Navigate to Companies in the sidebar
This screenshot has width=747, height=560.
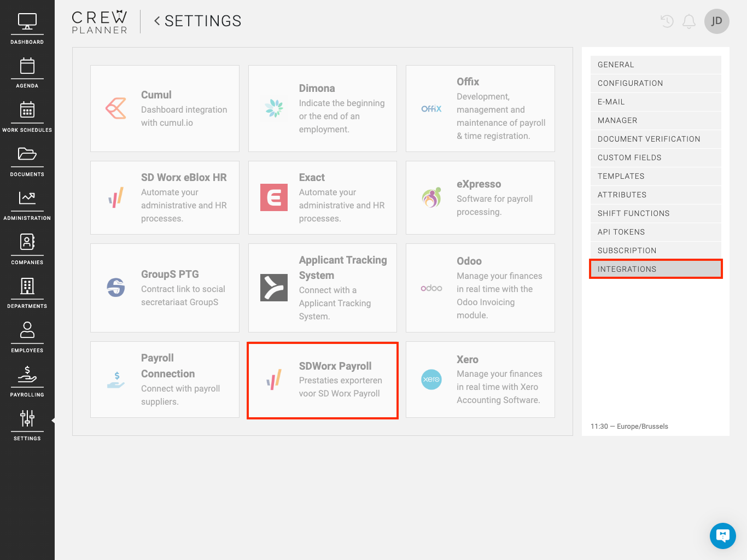[27, 249]
